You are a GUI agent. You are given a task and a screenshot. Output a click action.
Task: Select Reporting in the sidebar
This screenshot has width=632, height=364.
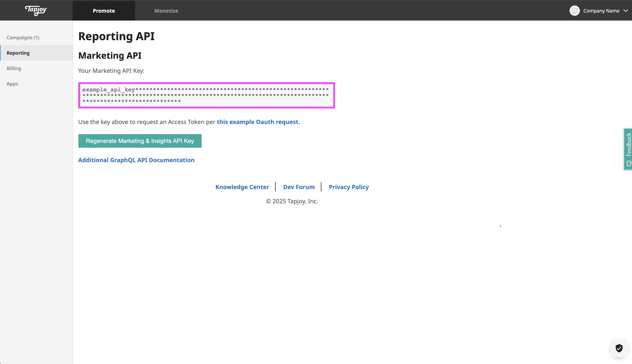18,53
